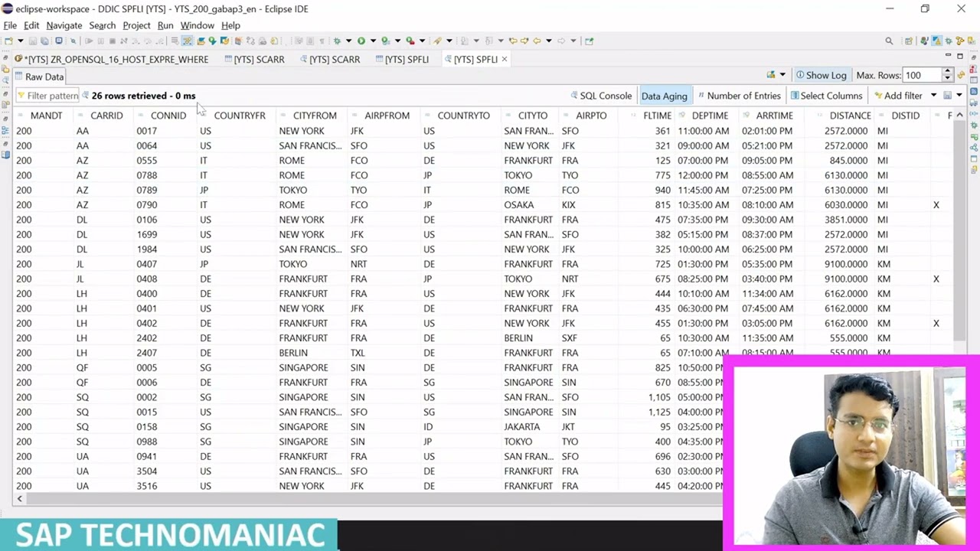Screen dimensions: 980x551
Task: Switch to the first [YTS] SCARR tab
Action: click(253, 59)
